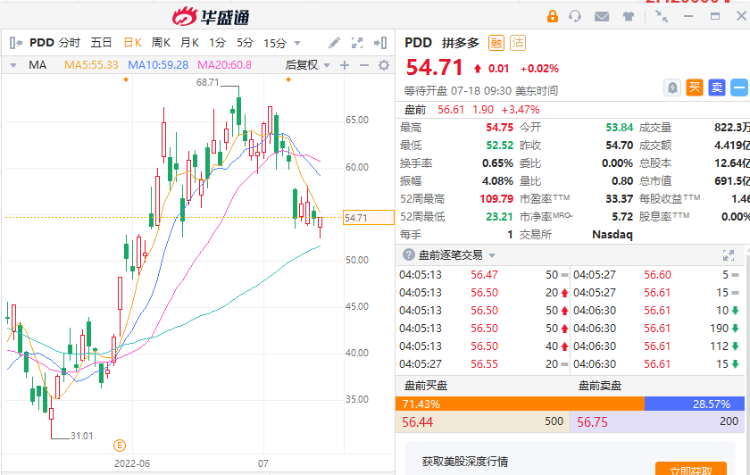
Task: Collapse the MA indicator row
Action: (13, 65)
